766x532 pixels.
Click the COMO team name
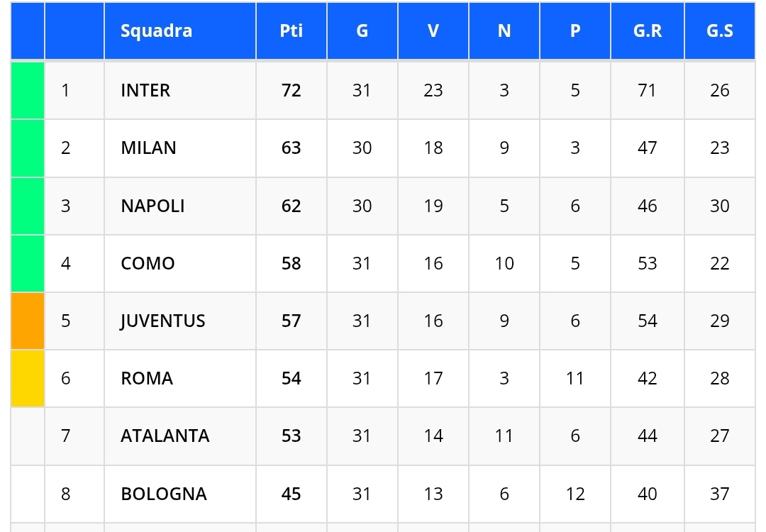[x=148, y=263]
